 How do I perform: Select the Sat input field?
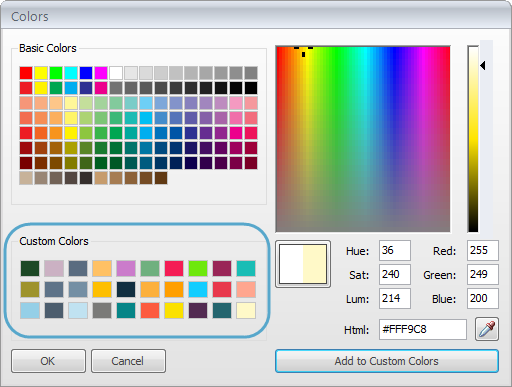pyautogui.click(x=395, y=274)
